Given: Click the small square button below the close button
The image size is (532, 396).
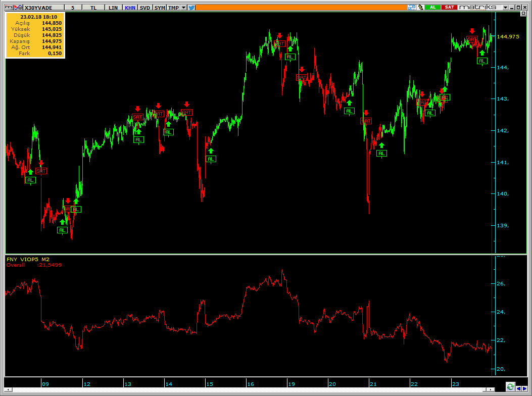Looking at the screenshot, I should [x=523, y=13].
